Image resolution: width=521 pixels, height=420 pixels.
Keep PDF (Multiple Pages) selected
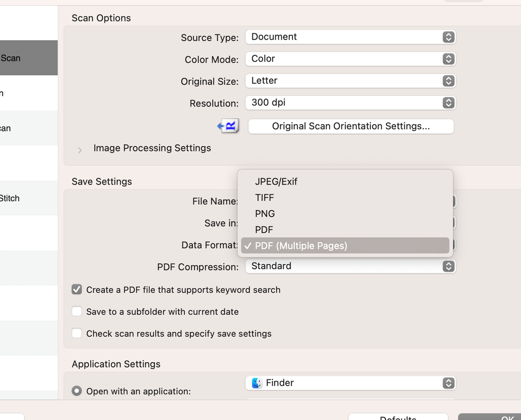click(x=300, y=245)
